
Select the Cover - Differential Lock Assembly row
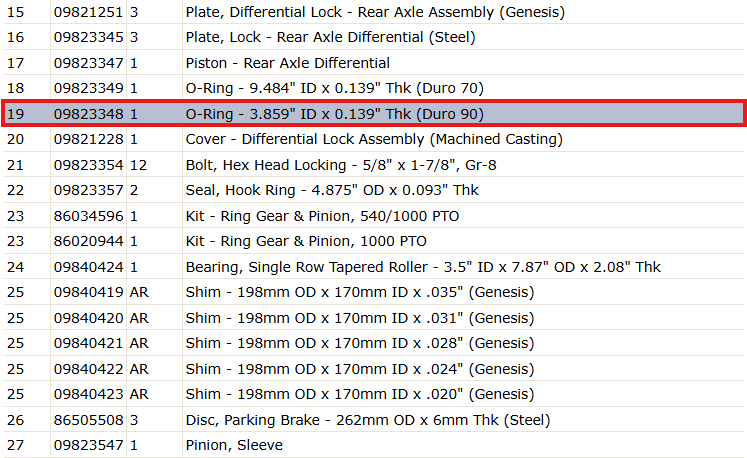374,139
